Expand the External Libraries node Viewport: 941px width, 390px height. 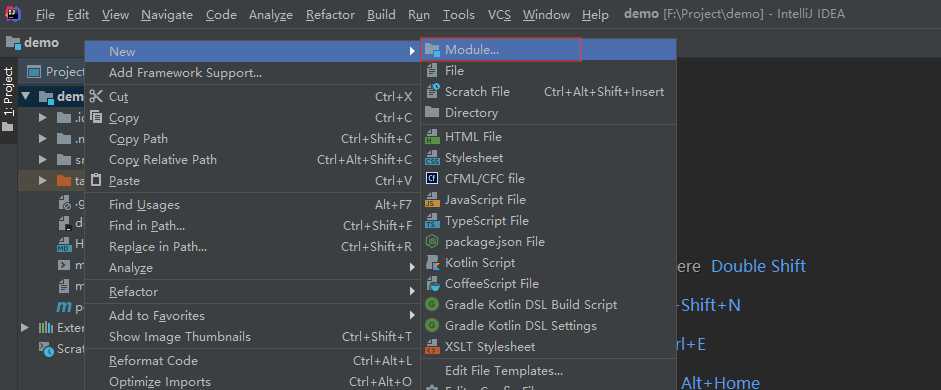[x=25, y=328]
